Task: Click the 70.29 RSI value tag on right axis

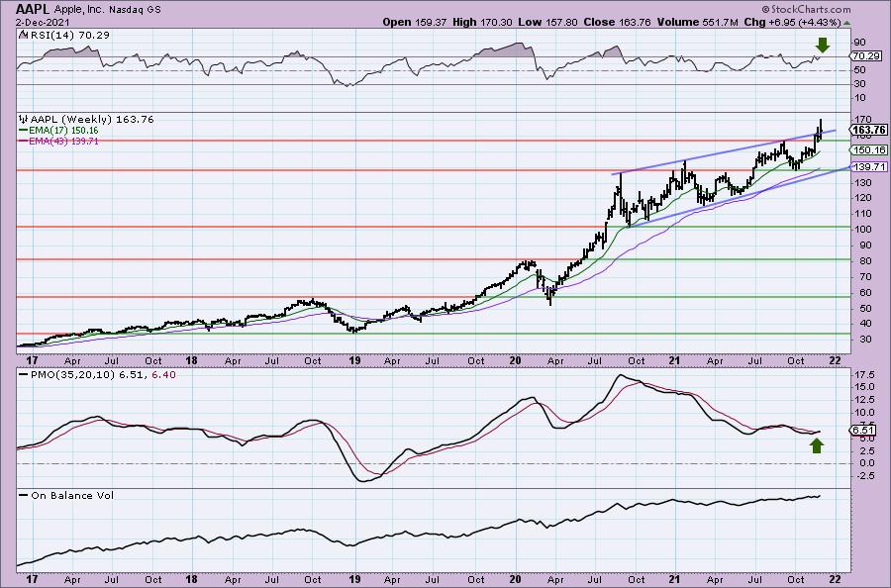Action: (866, 55)
